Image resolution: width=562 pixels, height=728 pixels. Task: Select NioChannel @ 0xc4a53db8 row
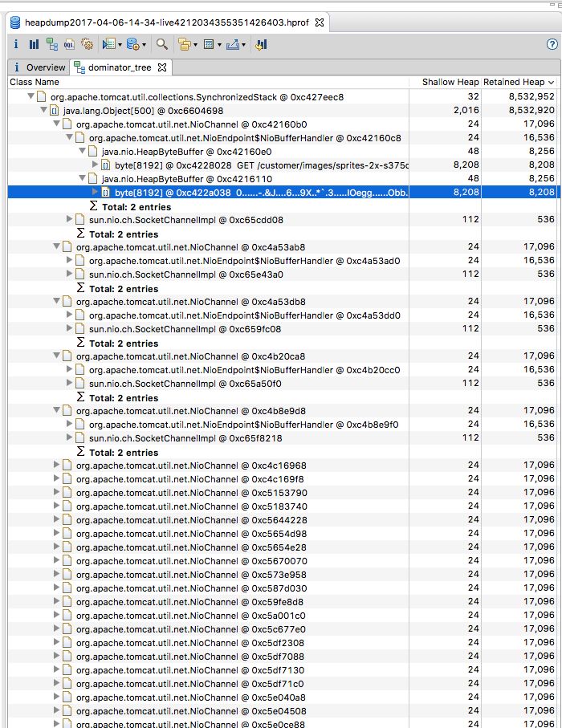coord(283,302)
